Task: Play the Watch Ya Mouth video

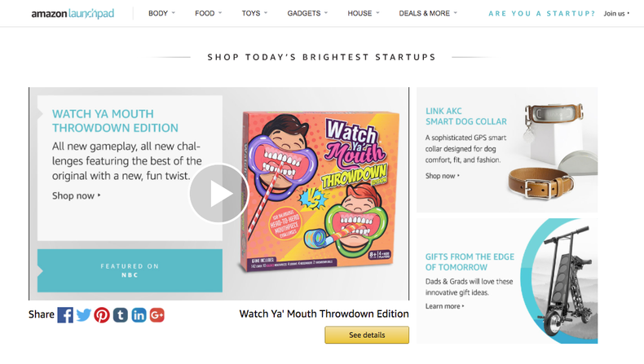Action: tap(218, 194)
